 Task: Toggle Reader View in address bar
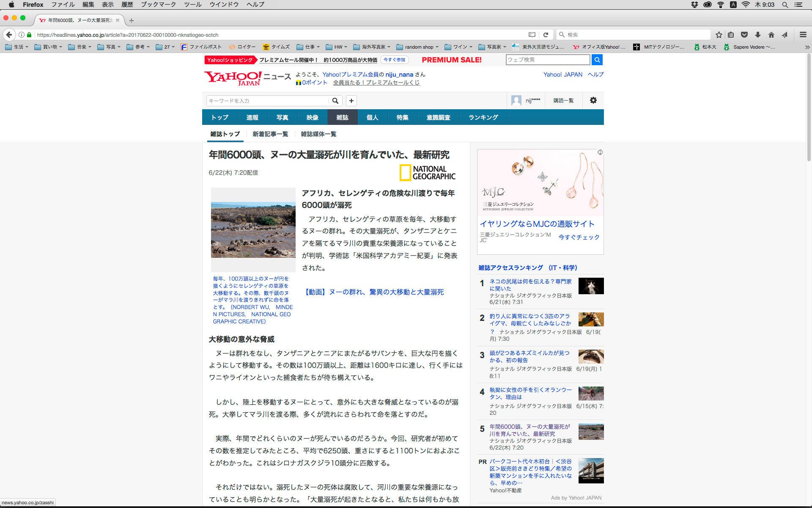pyautogui.click(x=532, y=35)
